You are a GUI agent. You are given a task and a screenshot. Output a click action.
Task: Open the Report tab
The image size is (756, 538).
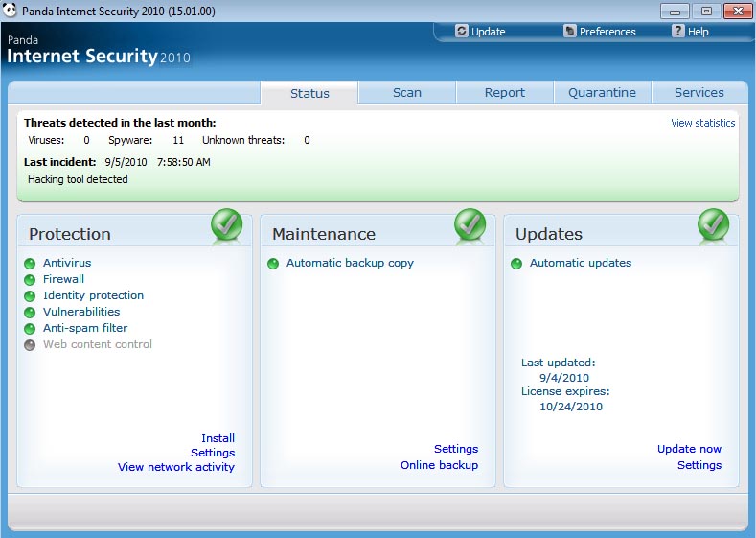(x=505, y=93)
